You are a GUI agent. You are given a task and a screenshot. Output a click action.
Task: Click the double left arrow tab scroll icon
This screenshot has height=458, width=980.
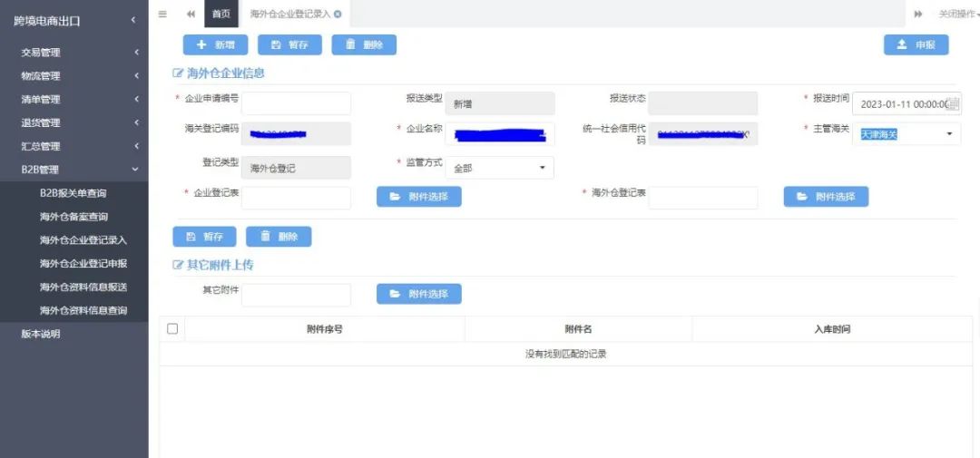coord(191,14)
